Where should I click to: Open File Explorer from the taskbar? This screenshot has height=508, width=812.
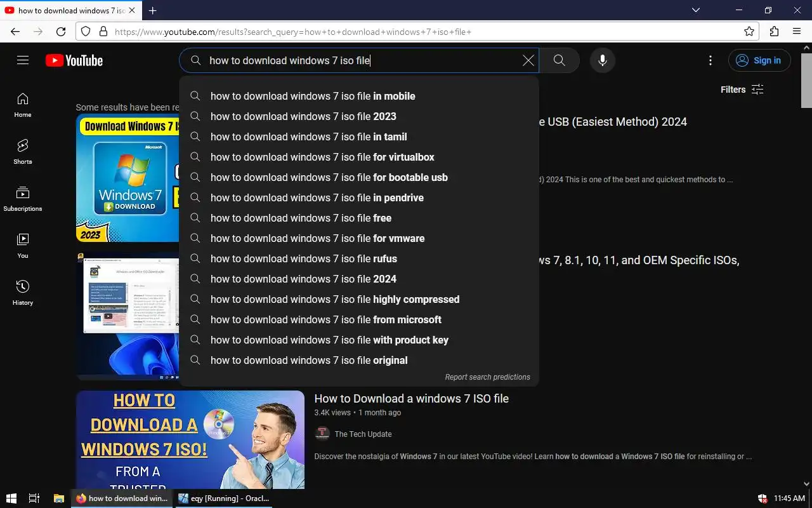pos(58,498)
